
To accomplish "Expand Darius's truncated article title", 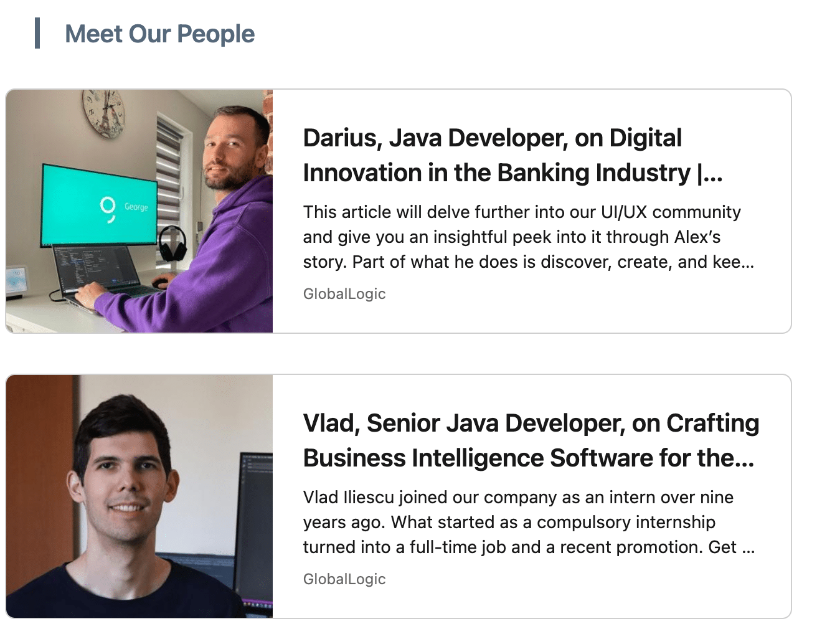I will pos(716,173).
